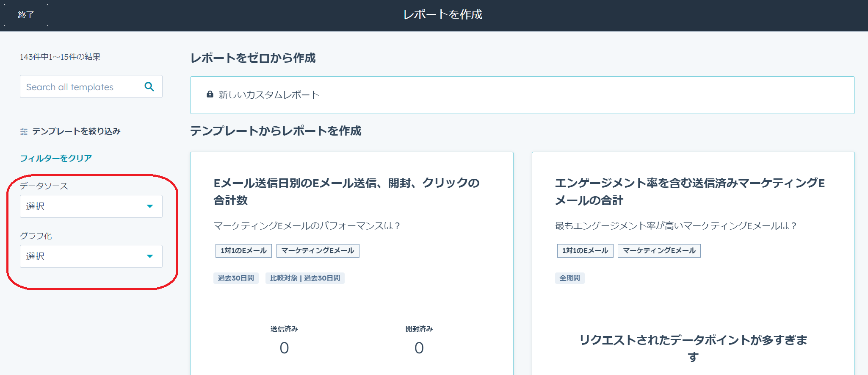868x375 pixels.
Task: Click the 143件中1～15件の結果 count text
Action: pos(60,57)
